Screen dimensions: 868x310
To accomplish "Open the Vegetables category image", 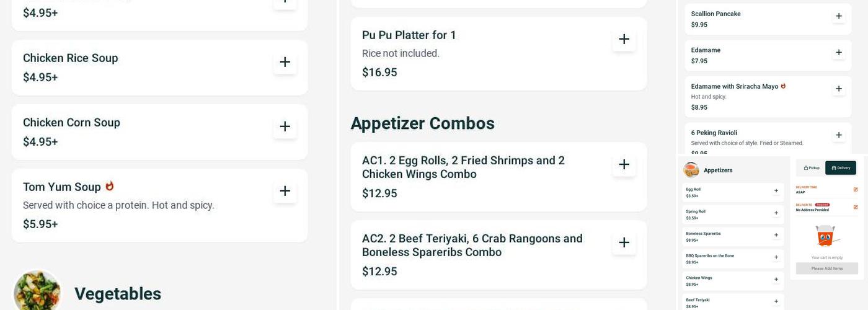I will coord(37,291).
